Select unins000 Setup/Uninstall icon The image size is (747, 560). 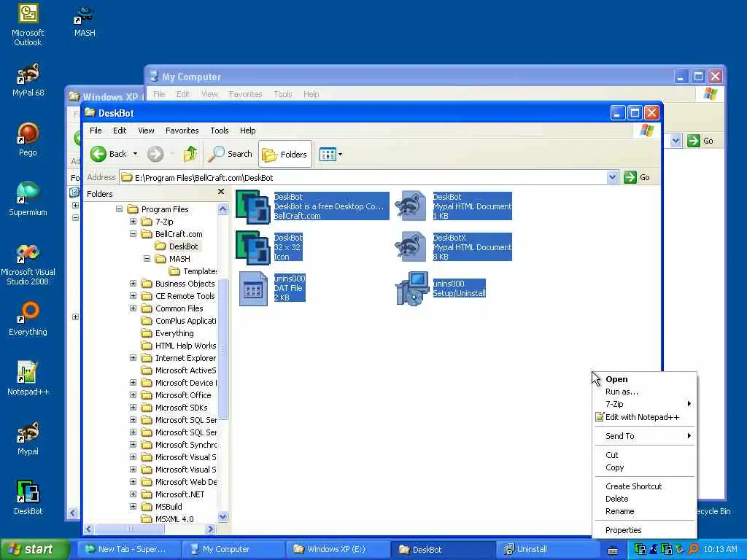coord(413,288)
